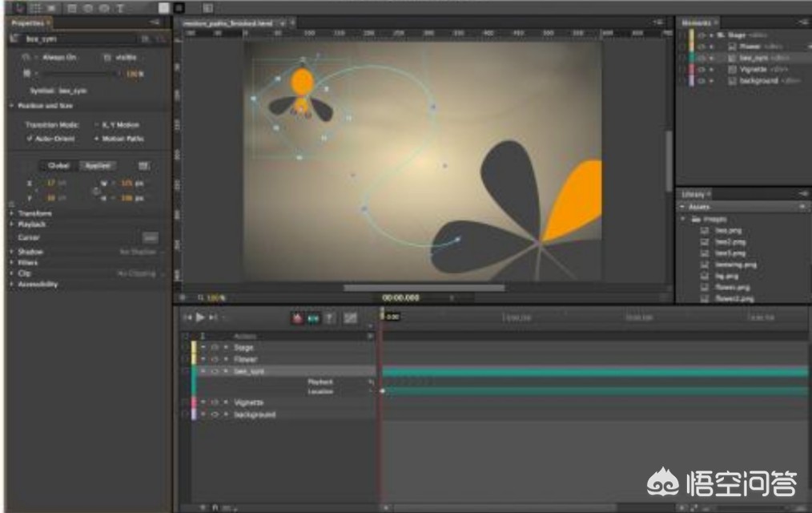Image resolution: width=812 pixels, height=513 pixels.
Task: Toggle the timeline Pin icon
Action: point(329,318)
